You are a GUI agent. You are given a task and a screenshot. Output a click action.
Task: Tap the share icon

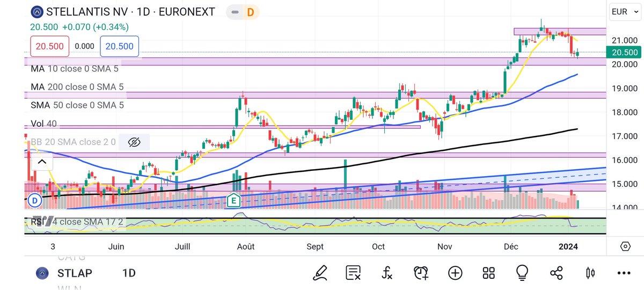click(x=556, y=273)
